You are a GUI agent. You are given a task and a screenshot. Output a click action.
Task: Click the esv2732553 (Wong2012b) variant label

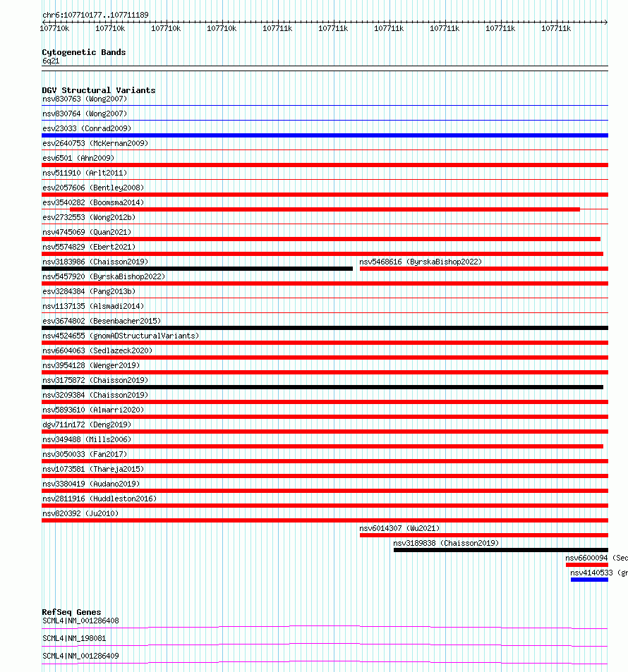pos(89,217)
